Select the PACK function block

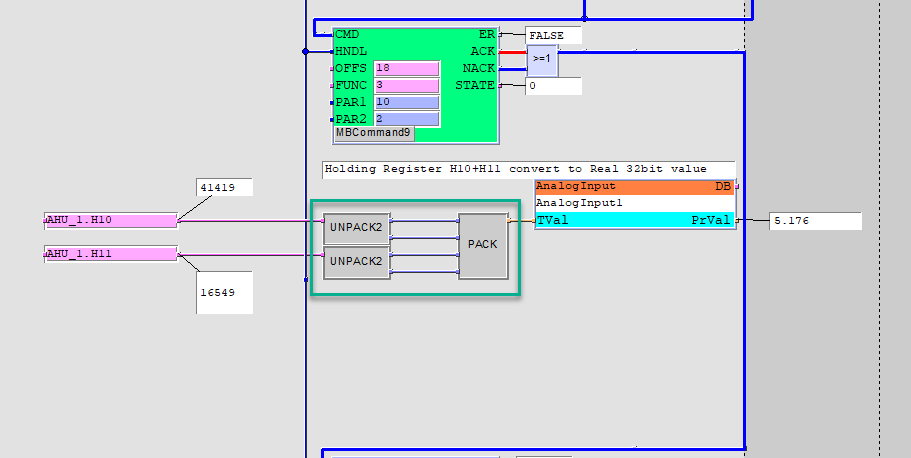tap(483, 245)
